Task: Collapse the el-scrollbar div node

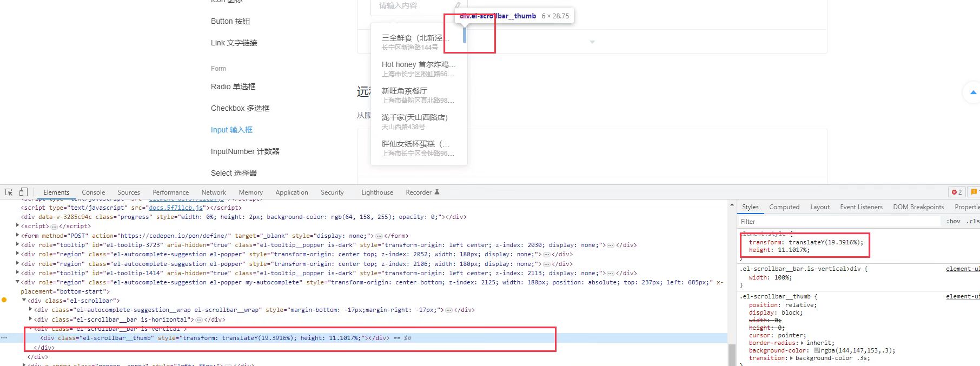Action: pyautogui.click(x=24, y=301)
